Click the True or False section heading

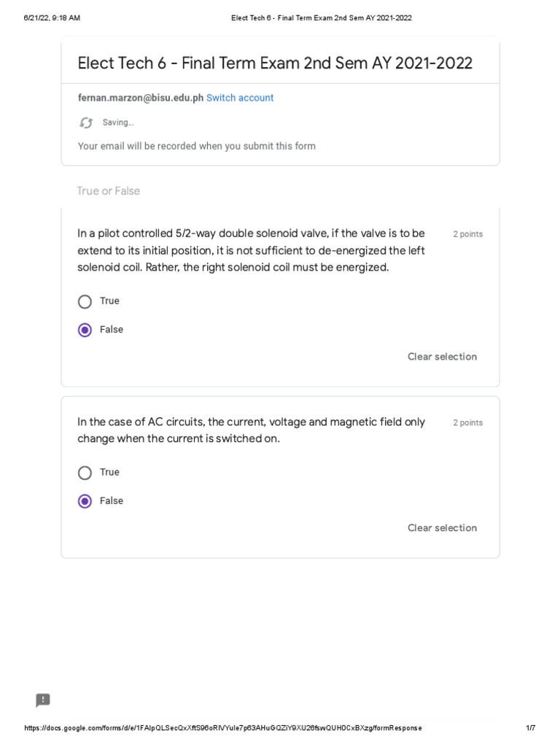[x=109, y=191]
